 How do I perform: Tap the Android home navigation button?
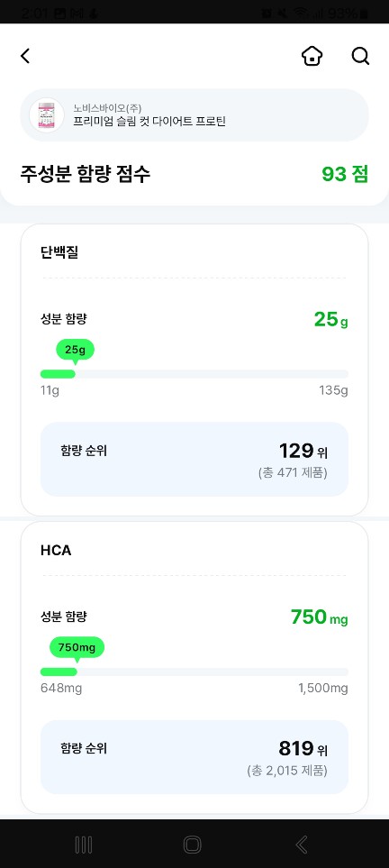click(193, 845)
